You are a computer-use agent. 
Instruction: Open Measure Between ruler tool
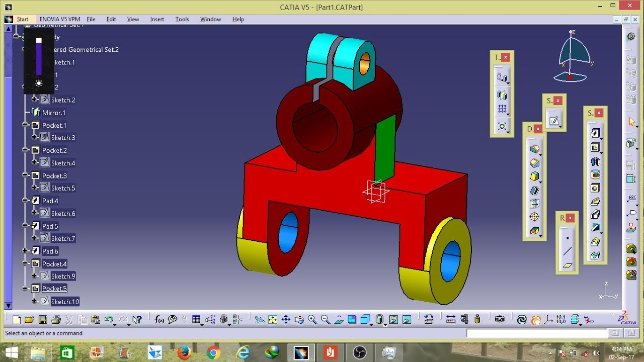451,319
